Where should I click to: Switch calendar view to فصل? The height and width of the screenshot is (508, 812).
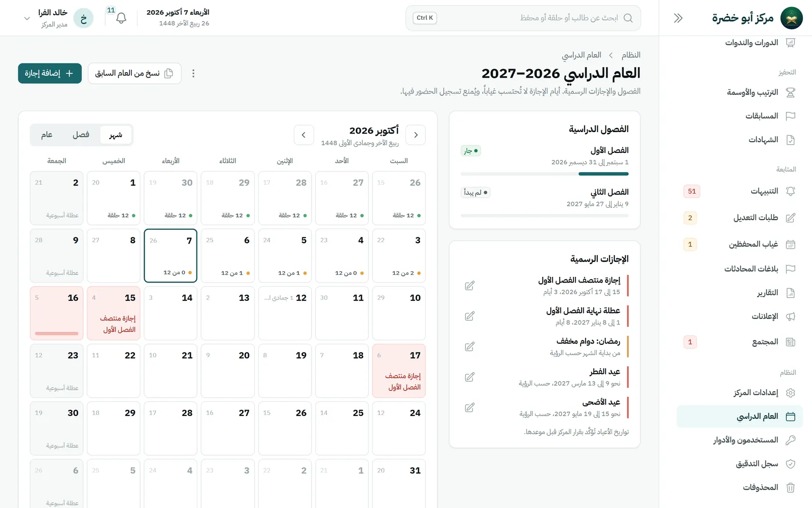(81, 135)
